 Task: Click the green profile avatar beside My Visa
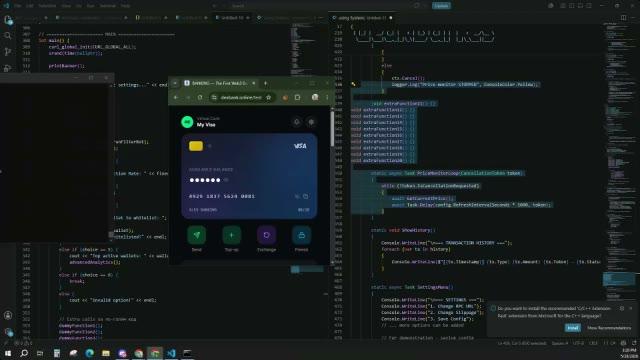pos(187,122)
